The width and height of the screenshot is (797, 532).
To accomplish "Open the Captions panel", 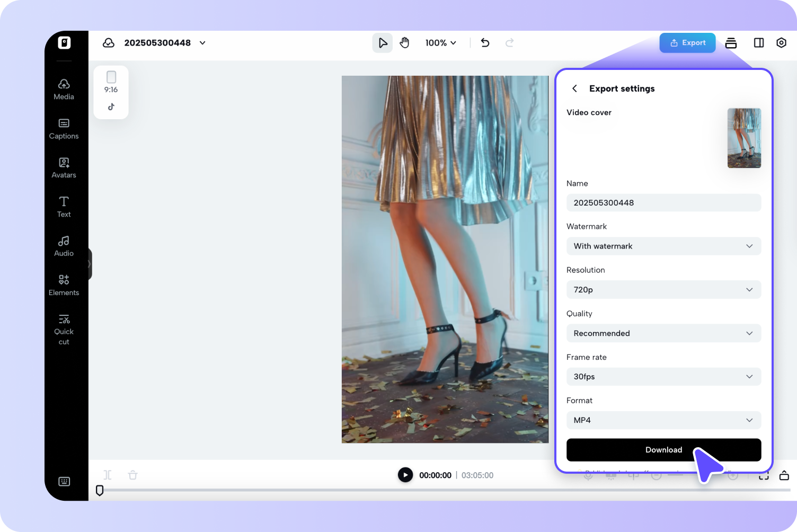I will (x=64, y=129).
